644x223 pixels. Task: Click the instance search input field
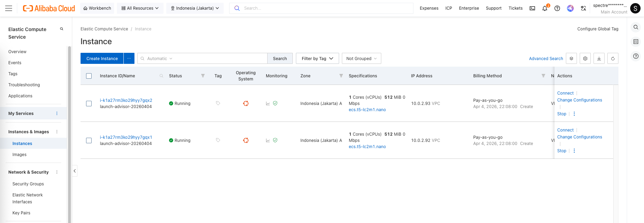point(218,58)
